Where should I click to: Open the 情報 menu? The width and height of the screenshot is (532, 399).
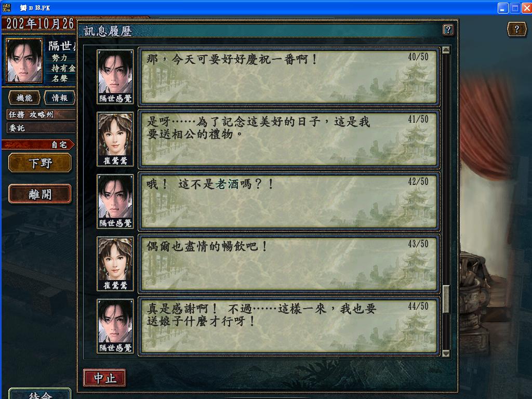[x=60, y=98]
